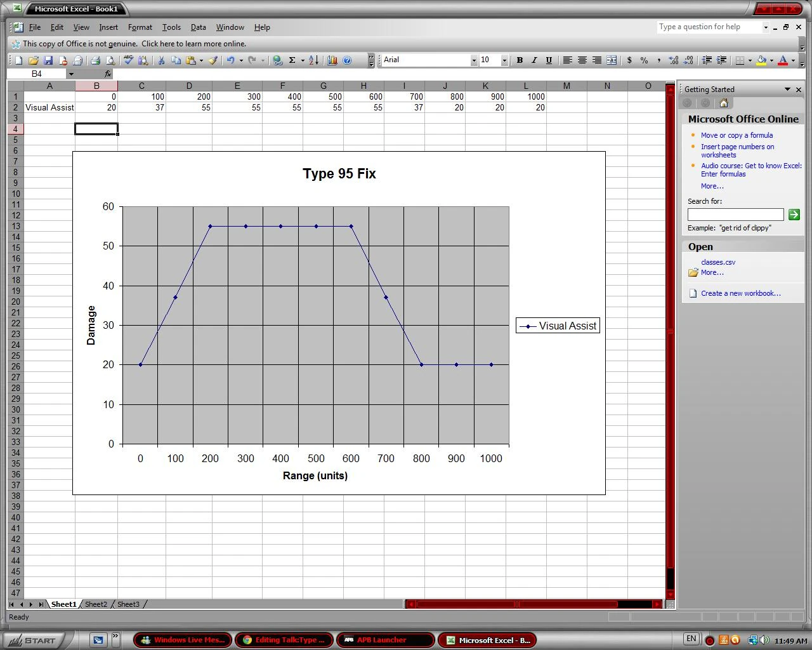Image resolution: width=812 pixels, height=650 pixels.
Task: Toggle Underline formatting
Action: point(549,60)
